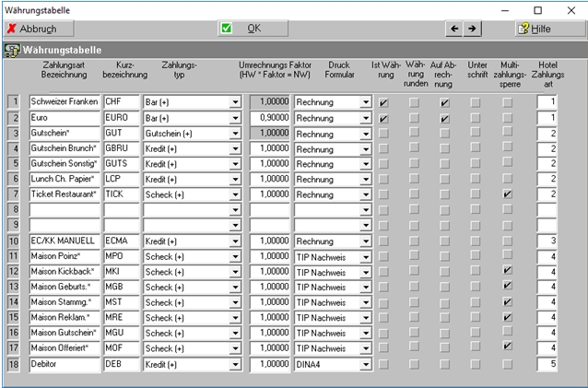
Task: Confirm with the OK button
Action: point(253,29)
